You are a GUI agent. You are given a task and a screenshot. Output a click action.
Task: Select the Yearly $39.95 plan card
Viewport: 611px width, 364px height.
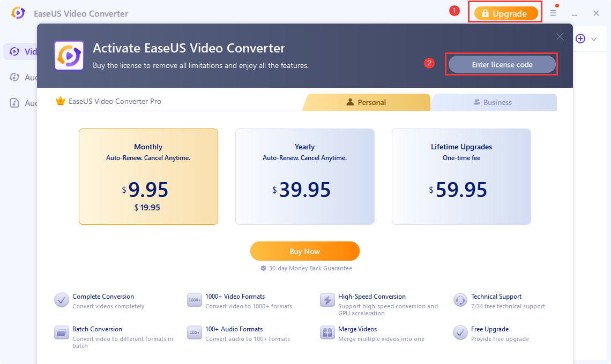click(x=305, y=177)
